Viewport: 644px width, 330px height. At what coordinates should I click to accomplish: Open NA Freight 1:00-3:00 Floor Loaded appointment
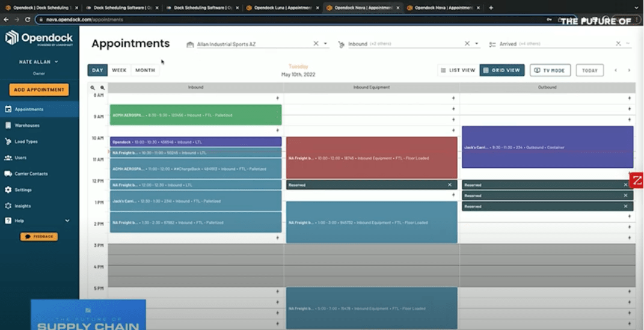pyautogui.click(x=372, y=222)
